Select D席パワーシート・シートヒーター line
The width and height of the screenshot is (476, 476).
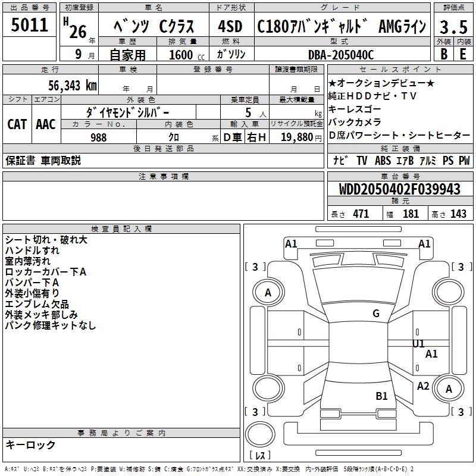point(399,135)
